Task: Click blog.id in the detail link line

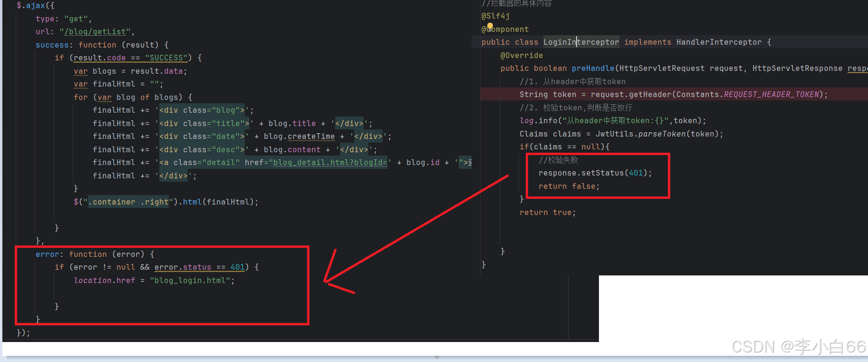Action: tap(423, 163)
